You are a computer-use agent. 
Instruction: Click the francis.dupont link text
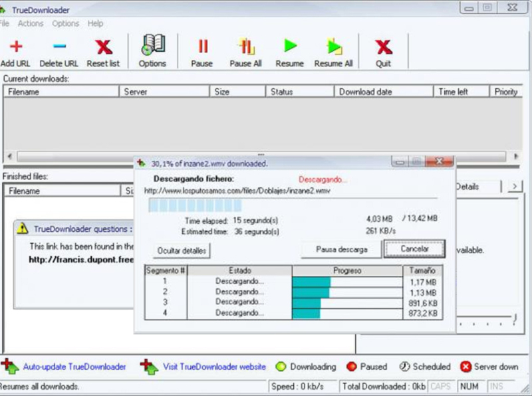click(x=81, y=260)
